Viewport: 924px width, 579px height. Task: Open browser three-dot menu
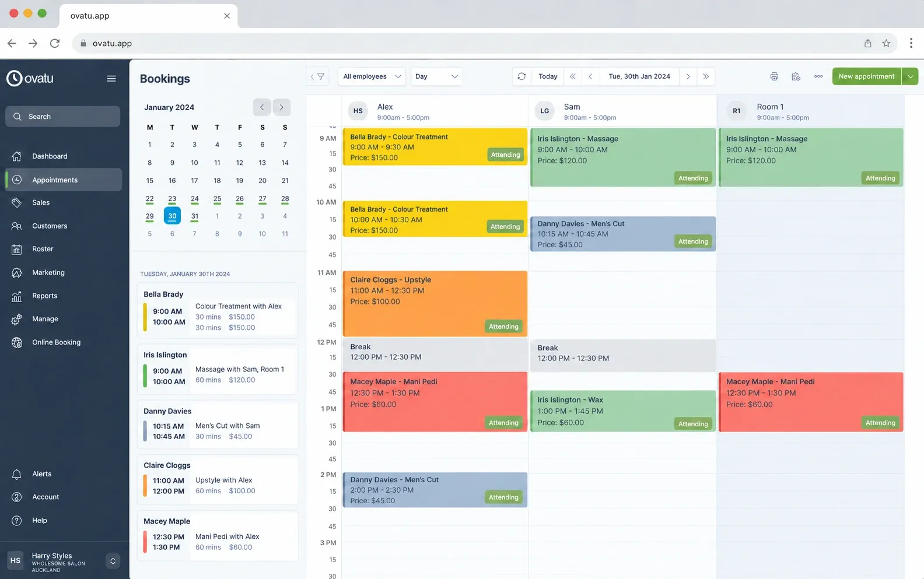pyautogui.click(x=911, y=43)
